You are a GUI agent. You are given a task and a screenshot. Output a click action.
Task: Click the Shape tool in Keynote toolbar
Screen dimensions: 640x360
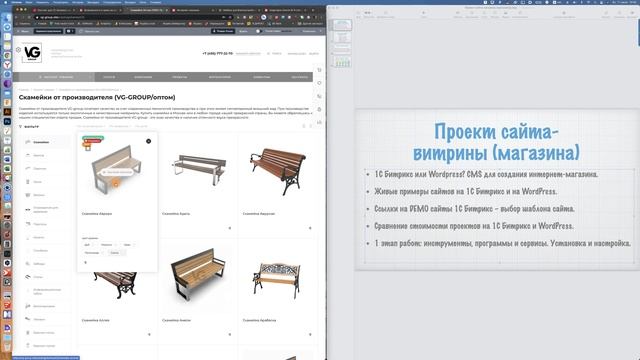click(494, 14)
